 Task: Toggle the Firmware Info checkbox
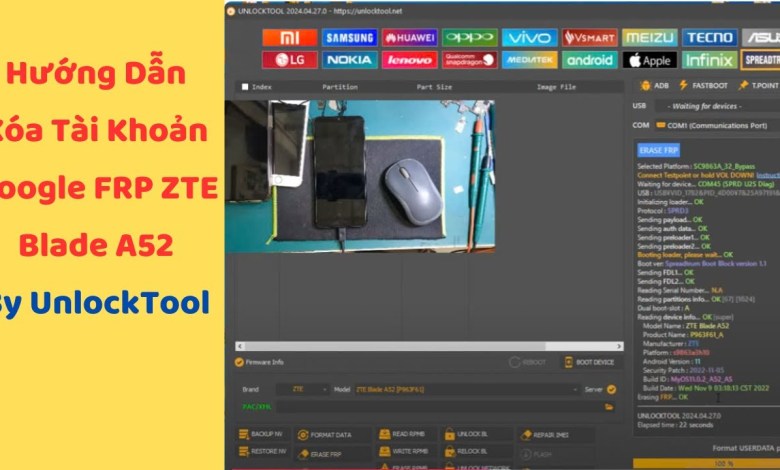pos(239,362)
